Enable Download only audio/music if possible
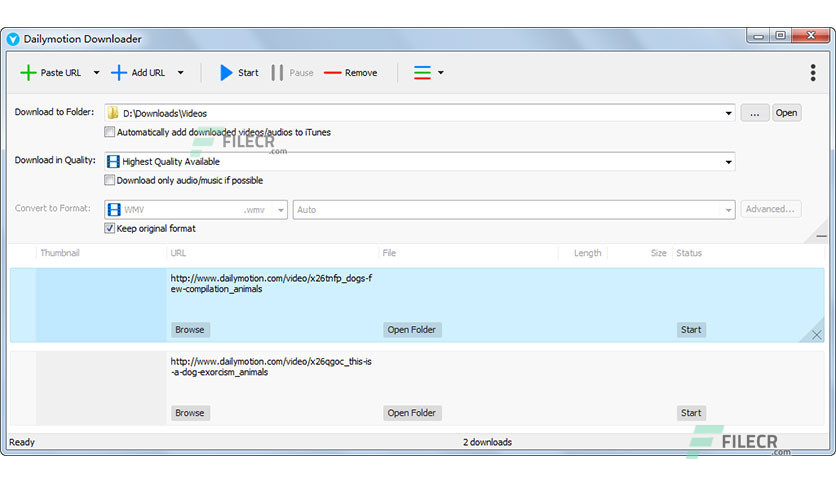This screenshot has width=836, height=484. click(x=109, y=180)
